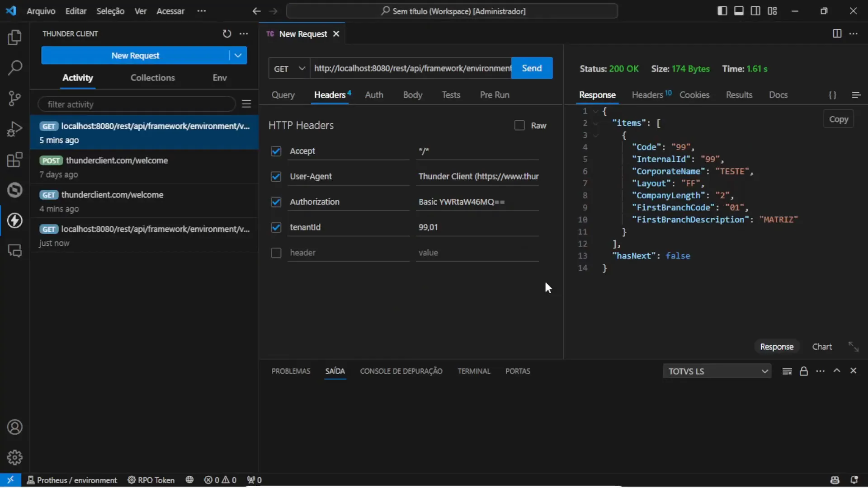Enable Raw view of HTTP headers
Viewport: 868px width, 488px height.
pyautogui.click(x=519, y=125)
